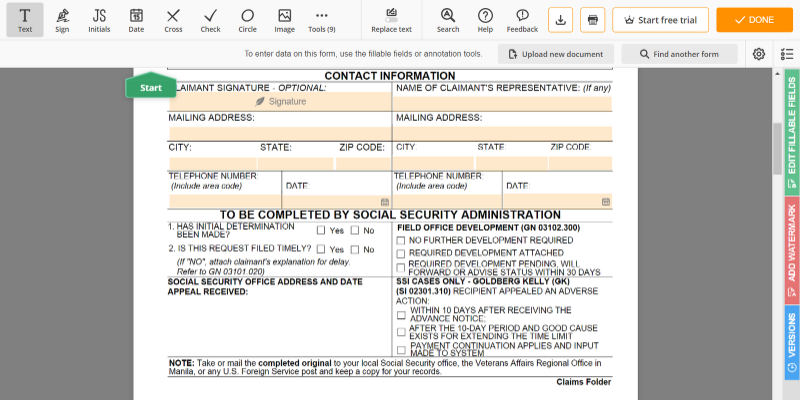Click the vertical scrollbar thumb

[777, 148]
